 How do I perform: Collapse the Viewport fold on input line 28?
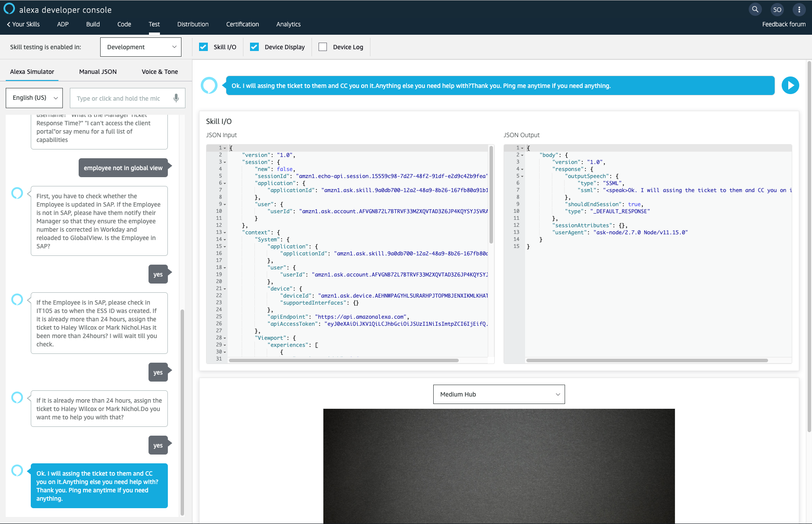point(225,338)
